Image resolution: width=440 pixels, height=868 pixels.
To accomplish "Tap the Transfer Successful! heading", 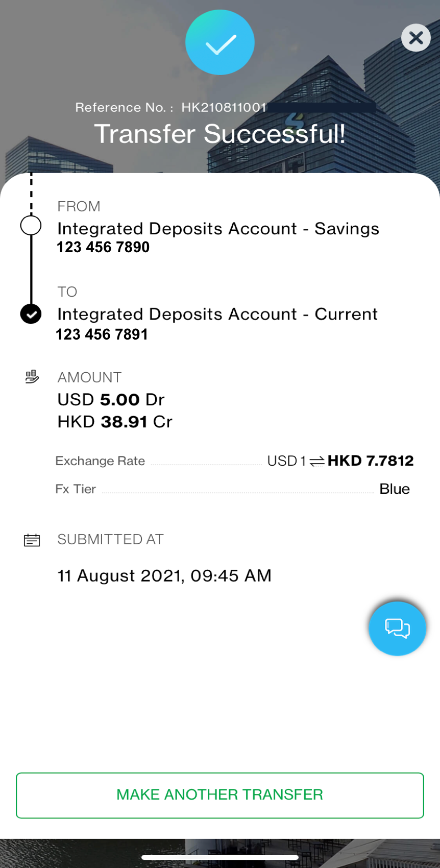I will point(220,134).
